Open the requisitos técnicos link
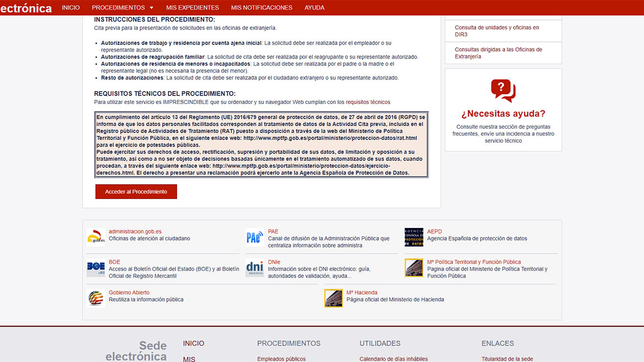This screenshot has width=644, height=362. tap(368, 102)
